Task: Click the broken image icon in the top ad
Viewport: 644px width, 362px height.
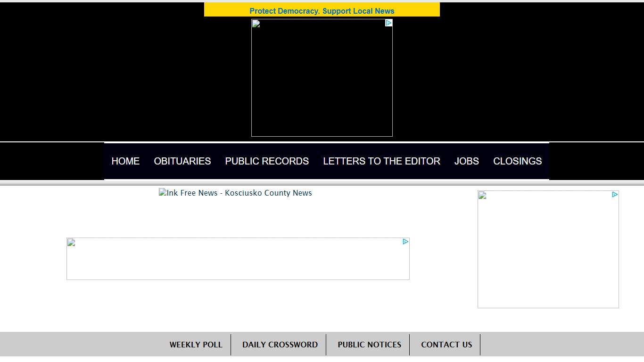Action: 256,24
